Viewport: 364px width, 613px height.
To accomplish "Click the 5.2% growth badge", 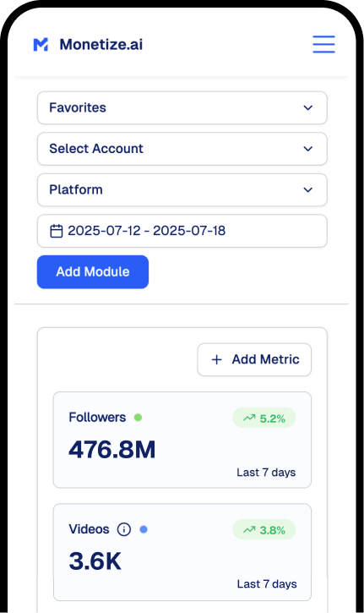I will 264,418.
